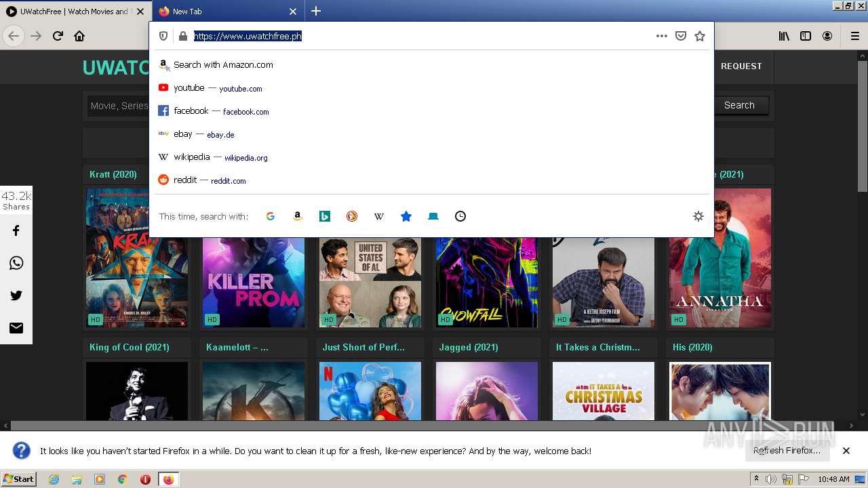Open tracking protection shield icon
Viewport: 868px width, 488px height.
pyautogui.click(x=163, y=36)
